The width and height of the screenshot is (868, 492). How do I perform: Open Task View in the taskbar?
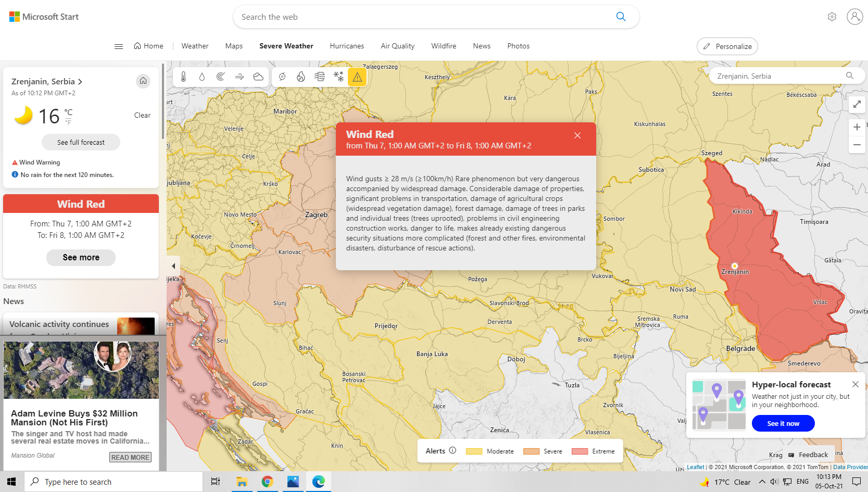click(216, 482)
